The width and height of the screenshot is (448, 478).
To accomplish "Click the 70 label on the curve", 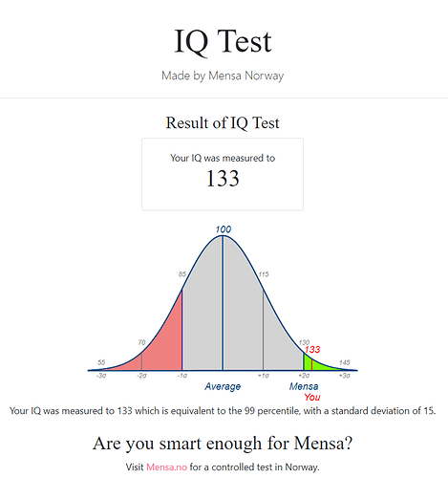I will (141, 342).
